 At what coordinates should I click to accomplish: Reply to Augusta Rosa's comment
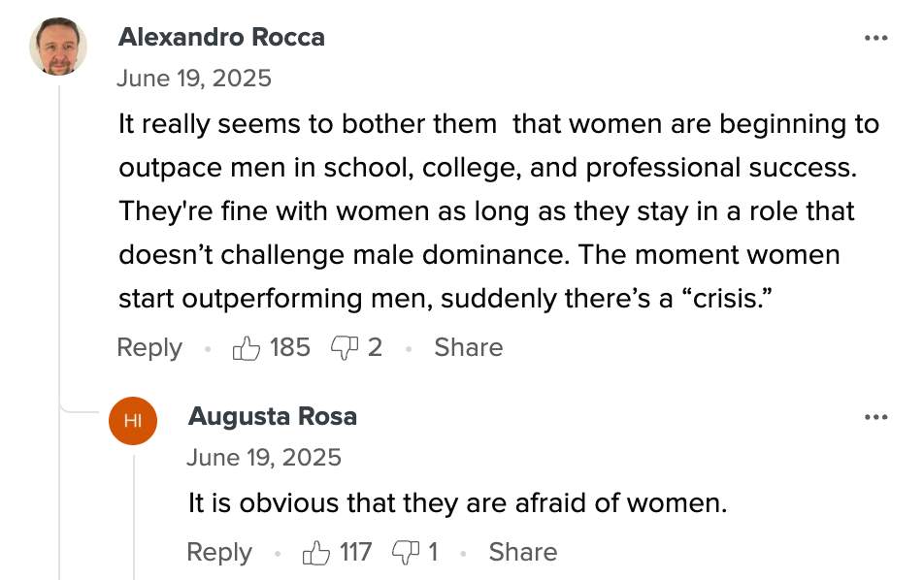(x=219, y=553)
